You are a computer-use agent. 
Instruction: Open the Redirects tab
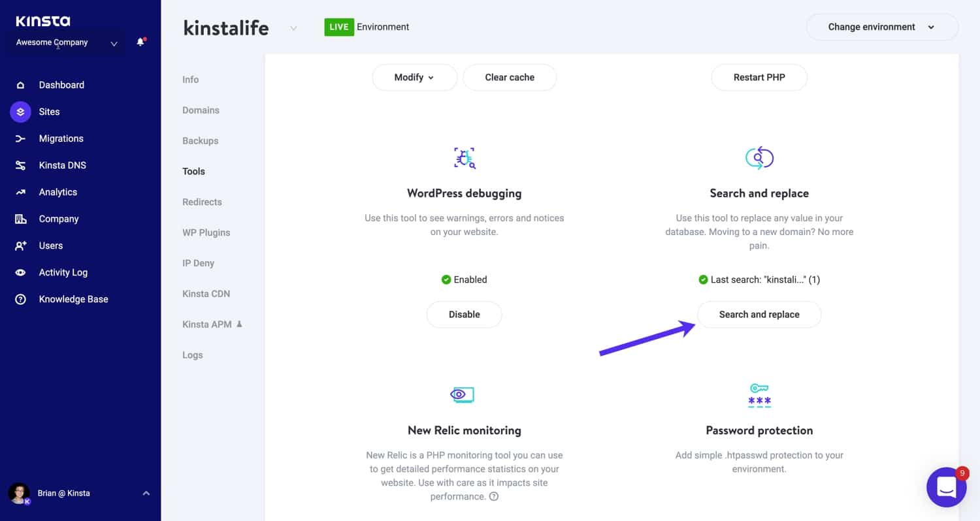(202, 202)
